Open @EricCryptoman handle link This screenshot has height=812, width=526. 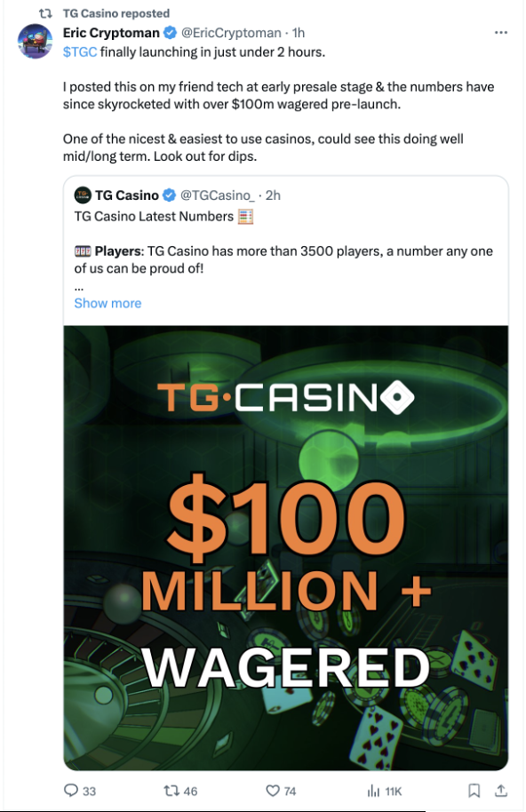[231, 33]
